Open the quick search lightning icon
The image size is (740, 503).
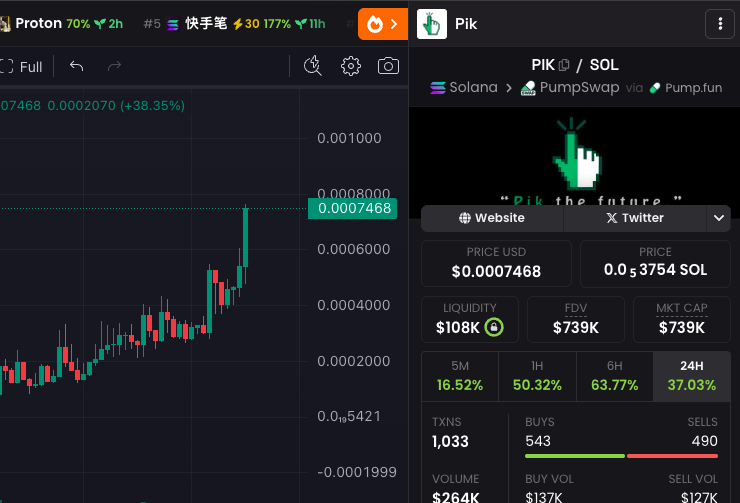(312, 66)
